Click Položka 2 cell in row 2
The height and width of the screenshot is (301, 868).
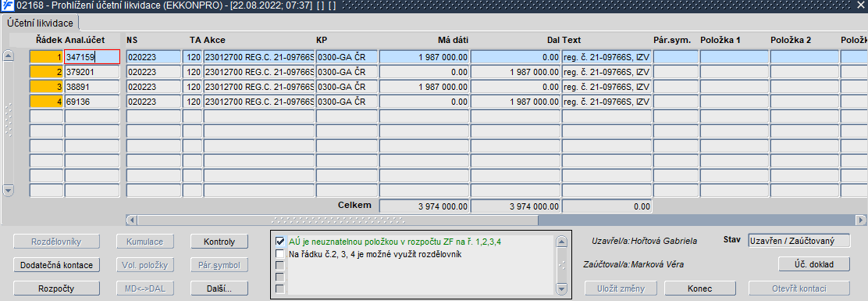(804, 71)
